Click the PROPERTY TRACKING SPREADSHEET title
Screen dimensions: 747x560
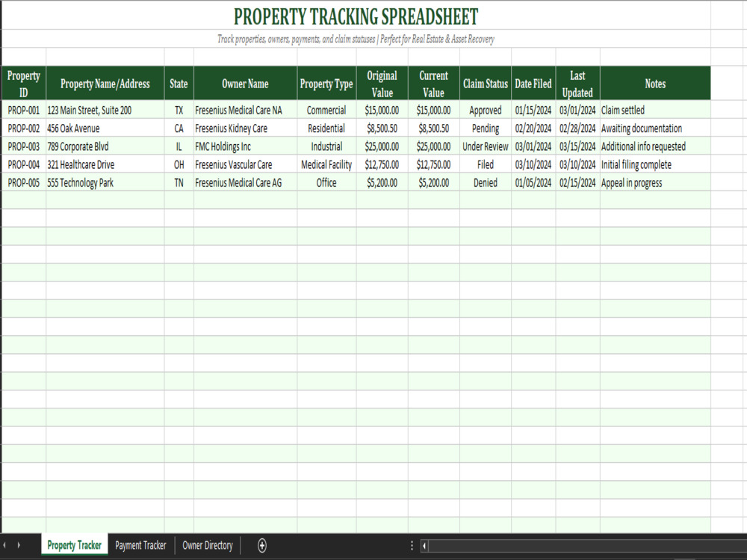tap(356, 16)
